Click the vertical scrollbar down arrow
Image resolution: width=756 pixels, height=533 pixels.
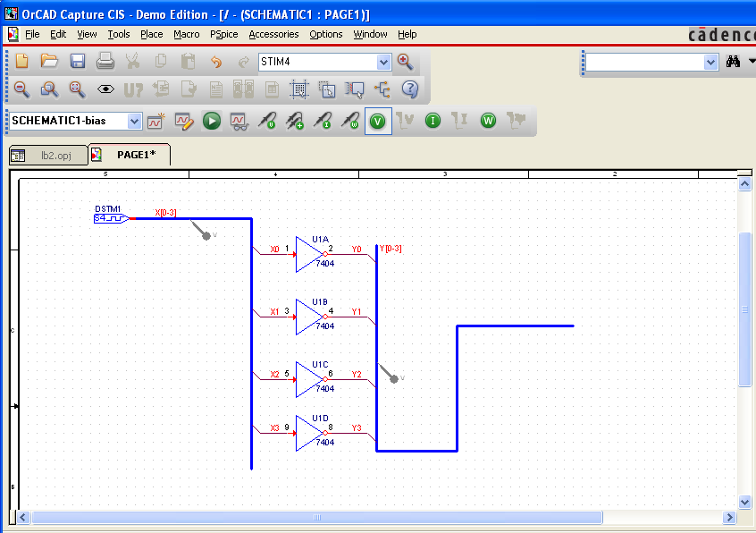click(744, 502)
